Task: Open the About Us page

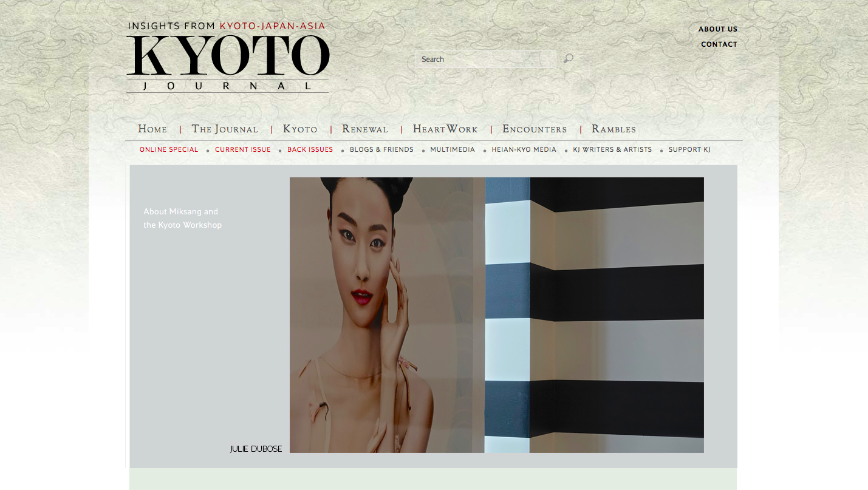Action: 717,29
